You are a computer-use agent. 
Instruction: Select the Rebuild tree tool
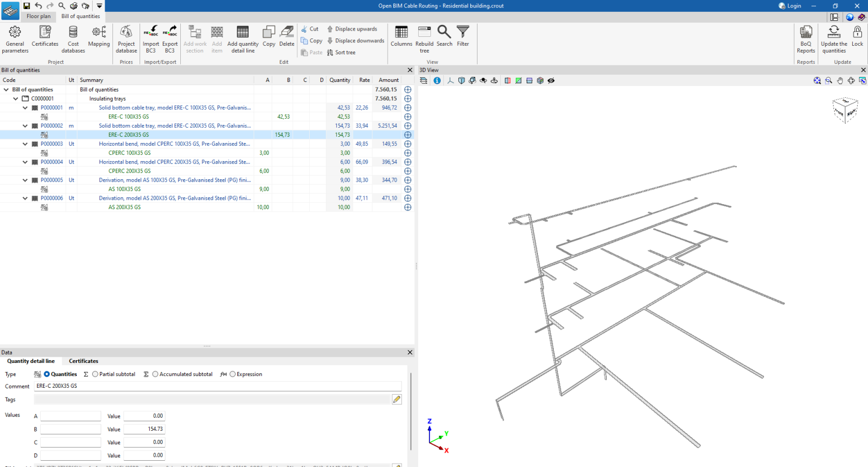tap(424, 38)
